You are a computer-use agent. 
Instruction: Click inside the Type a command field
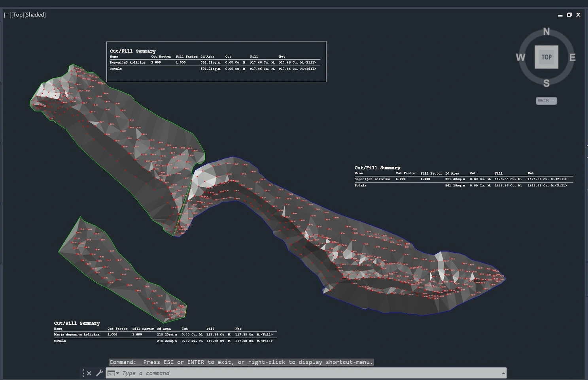coord(277,373)
